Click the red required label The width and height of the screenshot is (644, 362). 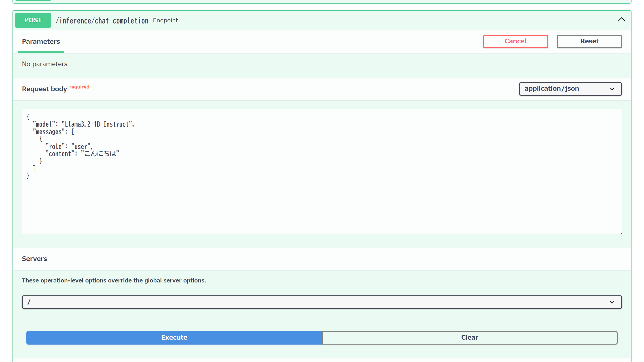click(79, 87)
